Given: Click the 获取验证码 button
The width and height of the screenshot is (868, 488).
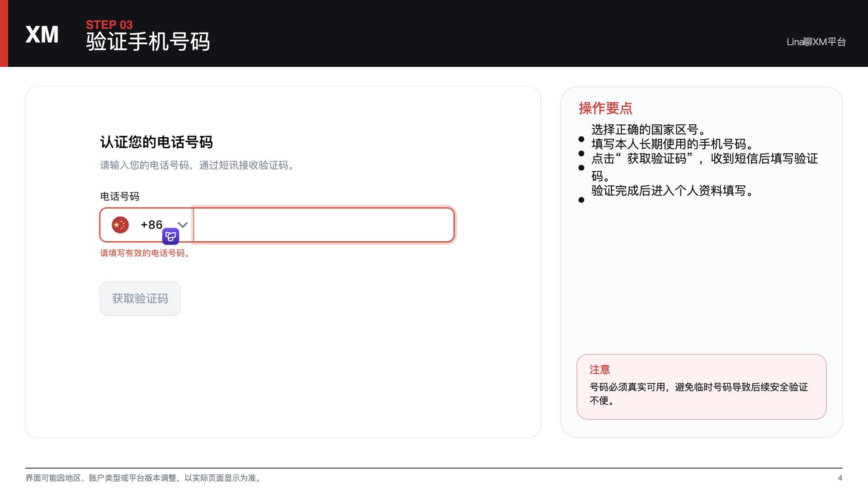Looking at the screenshot, I should pyautogui.click(x=140, y=299).
